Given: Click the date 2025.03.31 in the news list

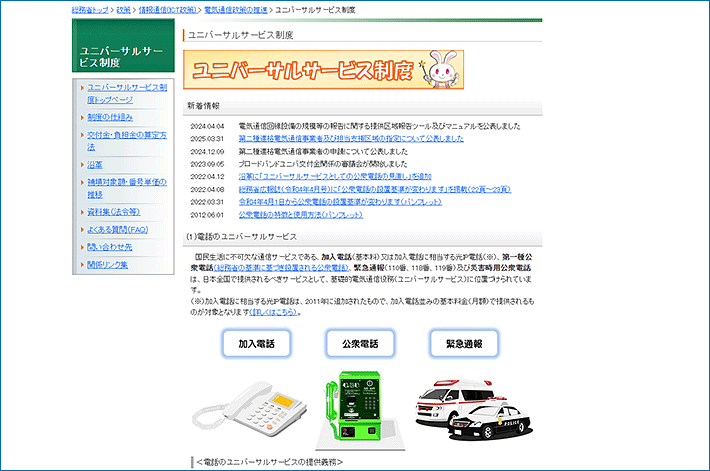Looking at the screenshot, I should pyautogui.click(x=207, y=139).
